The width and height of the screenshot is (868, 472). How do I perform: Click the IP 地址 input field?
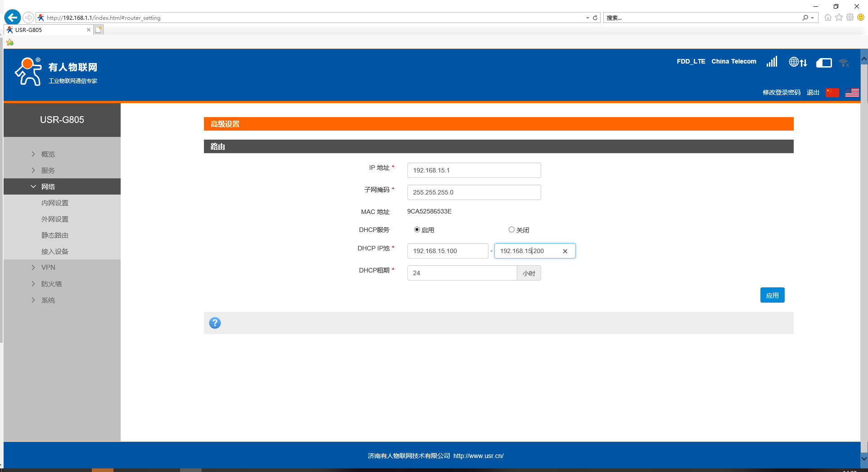point(474,170)
